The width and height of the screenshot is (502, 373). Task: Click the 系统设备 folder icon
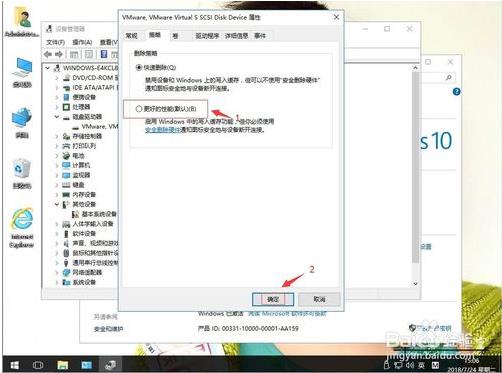(x=66, y=282)
